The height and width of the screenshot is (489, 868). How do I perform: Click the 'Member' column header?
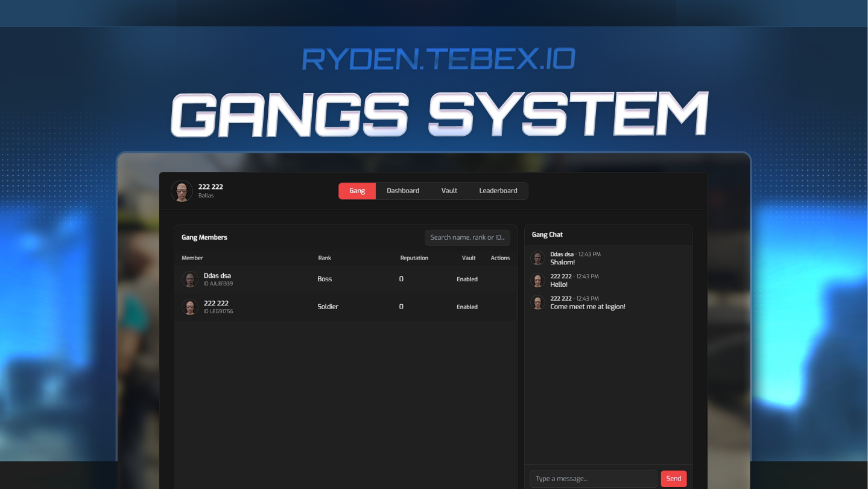click(192, 258)
